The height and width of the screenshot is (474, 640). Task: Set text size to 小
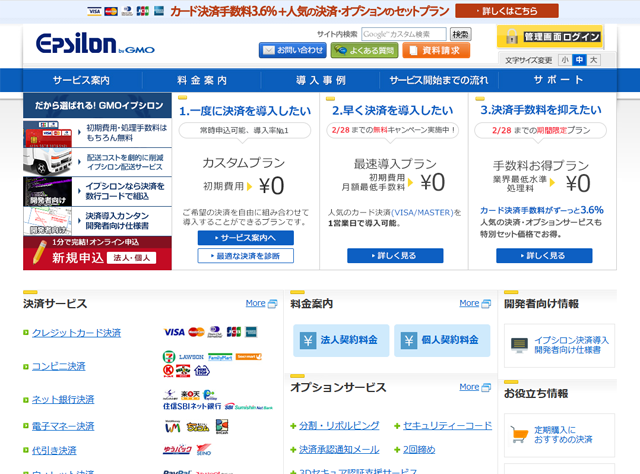(x=565, y=60)
